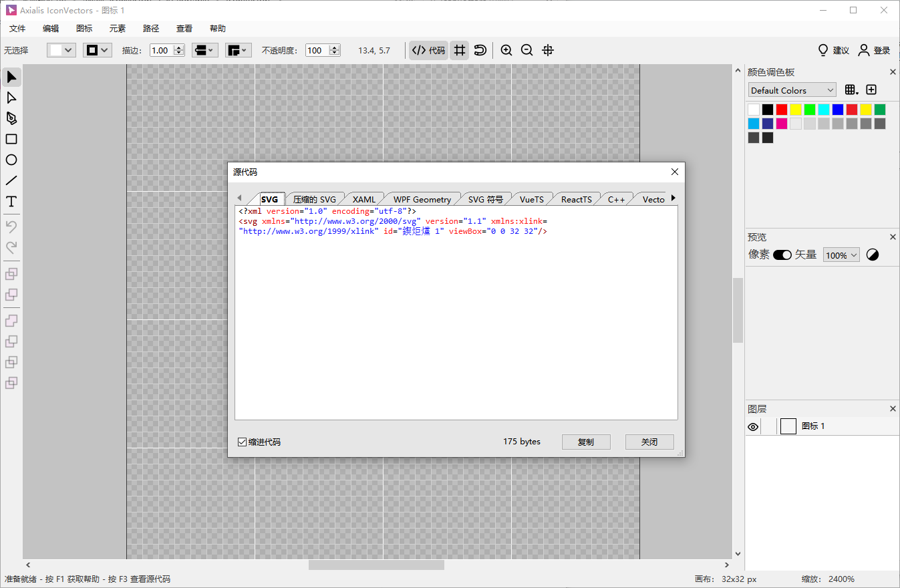This screenshot has height=588, width=900.
Task: Open the 路径 menu
Action: [x=150, y=28]
